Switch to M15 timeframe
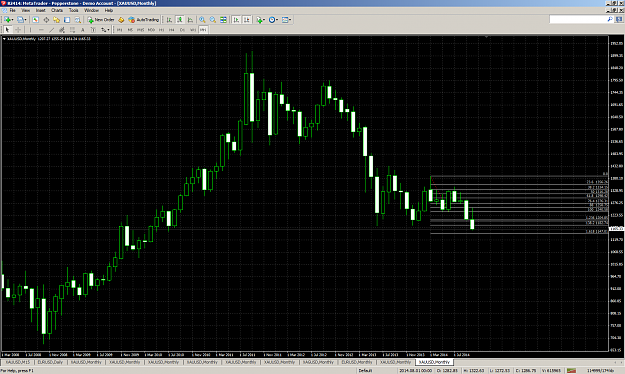 140,30
